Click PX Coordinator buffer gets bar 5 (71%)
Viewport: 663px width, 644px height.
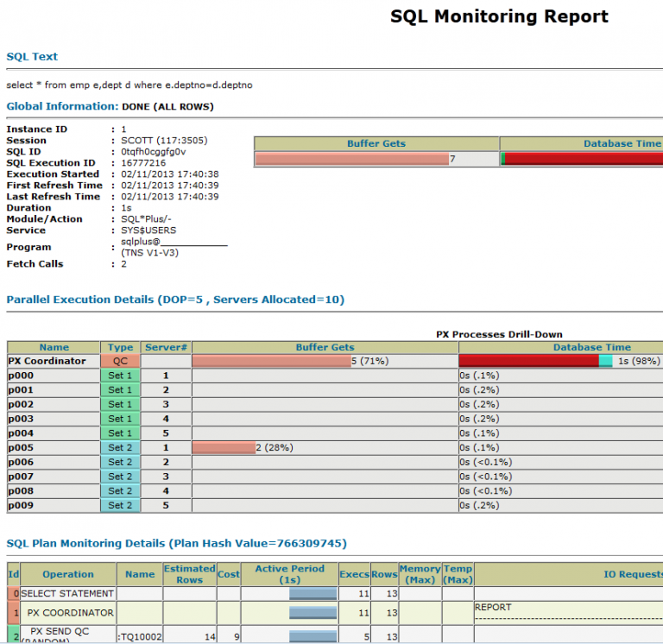[271, 361]
